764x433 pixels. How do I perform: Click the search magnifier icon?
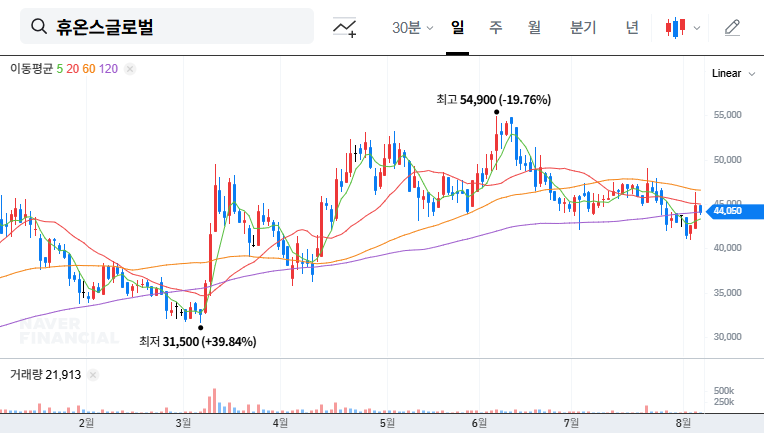tap(39, 27)
